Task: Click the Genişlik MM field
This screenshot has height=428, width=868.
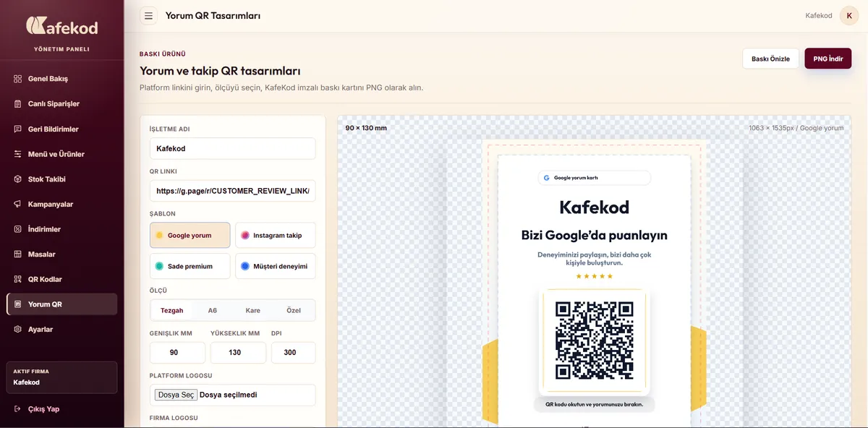Action: [178, 353]
